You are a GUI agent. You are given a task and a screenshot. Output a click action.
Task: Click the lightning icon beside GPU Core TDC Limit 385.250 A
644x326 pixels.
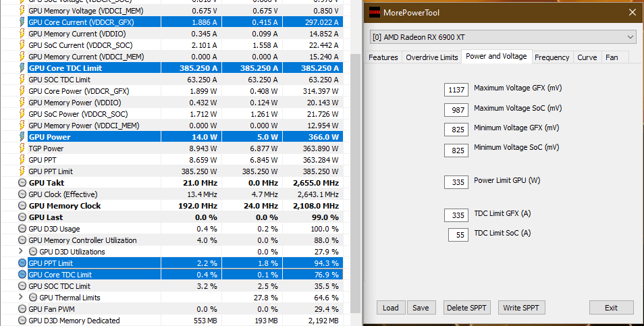(22, 68)
